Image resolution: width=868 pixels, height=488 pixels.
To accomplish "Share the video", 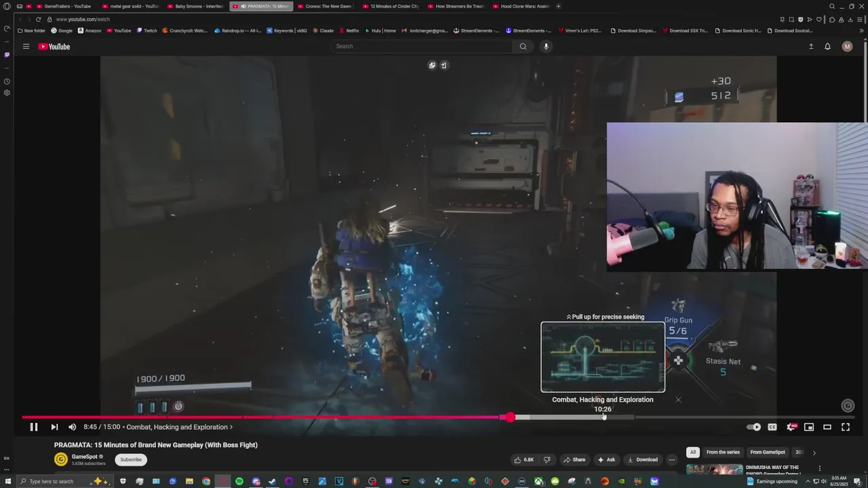I will coord(574,460).
